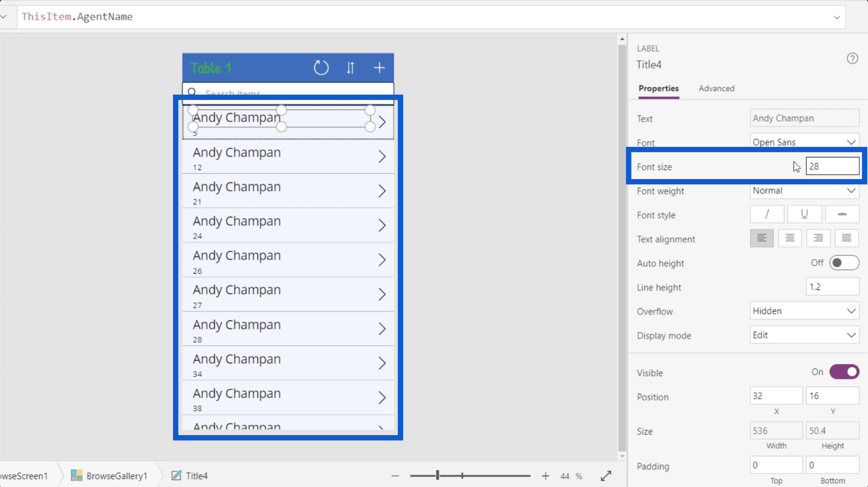
Task: Click the search magnifier icon in gallery
Action: [x=192, y=92]
